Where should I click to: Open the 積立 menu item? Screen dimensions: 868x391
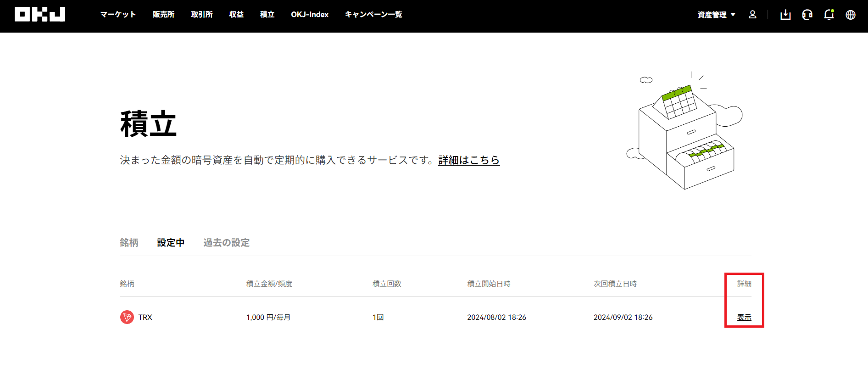[x=267, y=15]
